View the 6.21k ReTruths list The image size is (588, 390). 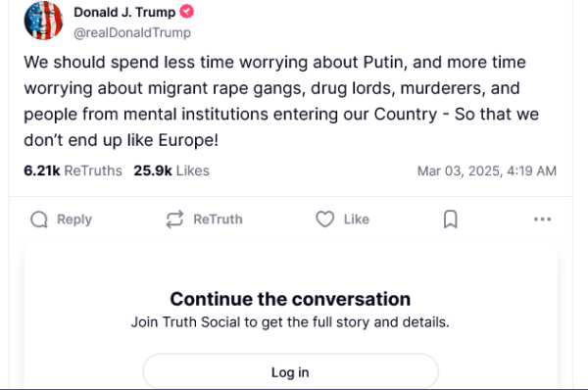click(73, 171)
